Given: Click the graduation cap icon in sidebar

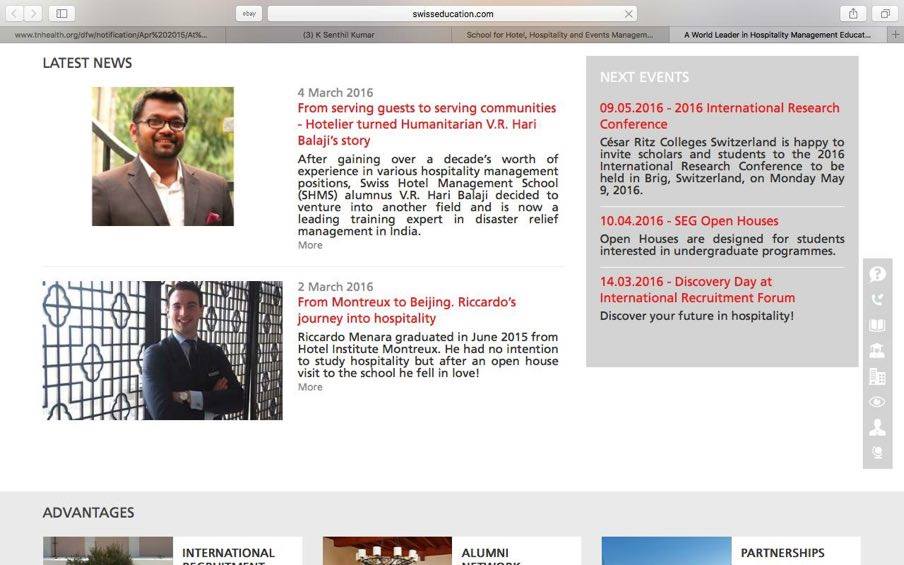Looking at the screenshot, I should point(877,350).
